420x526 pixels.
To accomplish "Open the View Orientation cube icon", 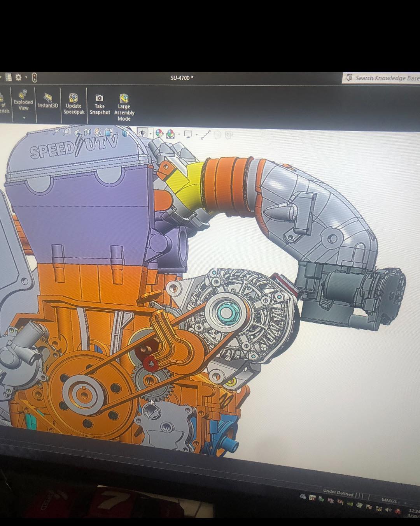I will click(x=108, y=133).
